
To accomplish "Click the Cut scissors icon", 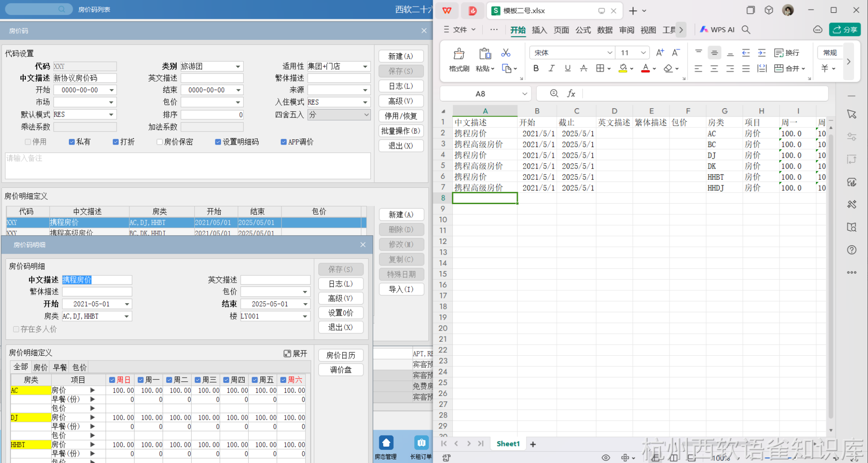I will coord(506,53).
